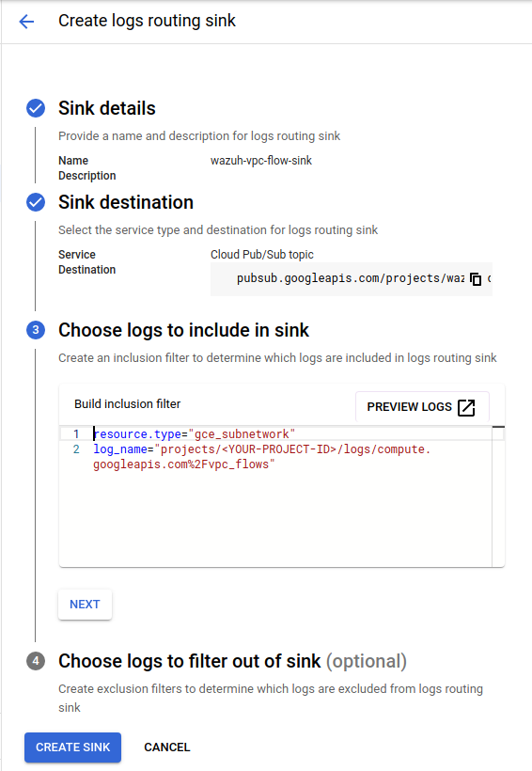The image size is (532, 771).
Task: Click the NEXT button
Action: tap(85, 605)
